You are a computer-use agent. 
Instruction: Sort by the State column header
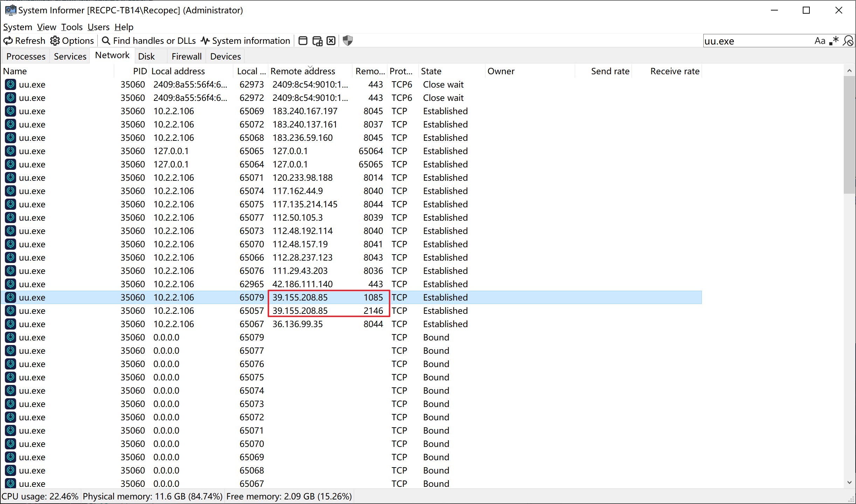[431, 71]
